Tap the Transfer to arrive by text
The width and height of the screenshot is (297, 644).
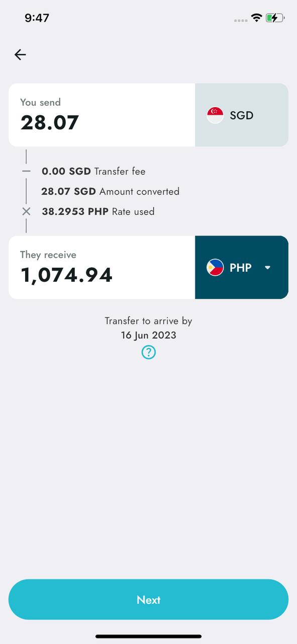tap(148, 321)
